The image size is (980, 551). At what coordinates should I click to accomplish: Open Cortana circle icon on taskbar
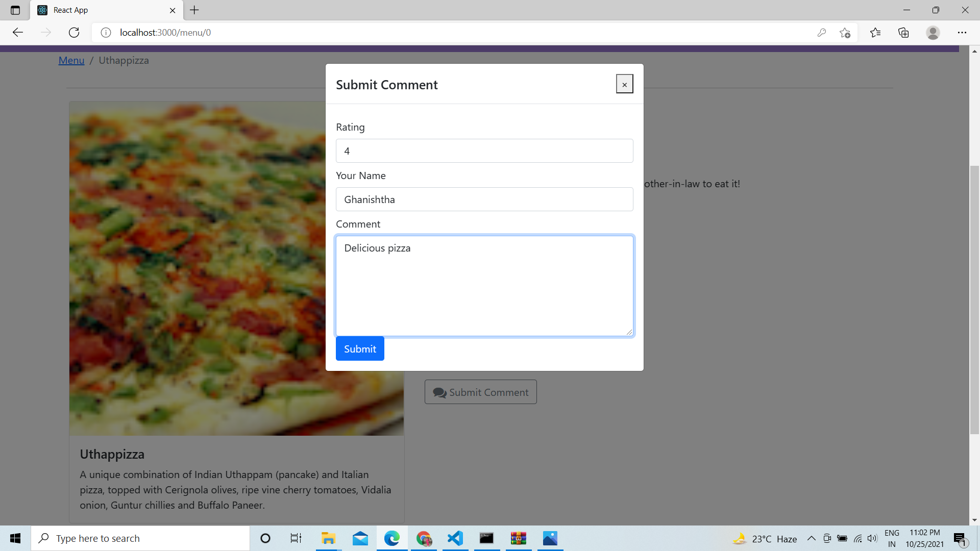(x=265, y=538)
